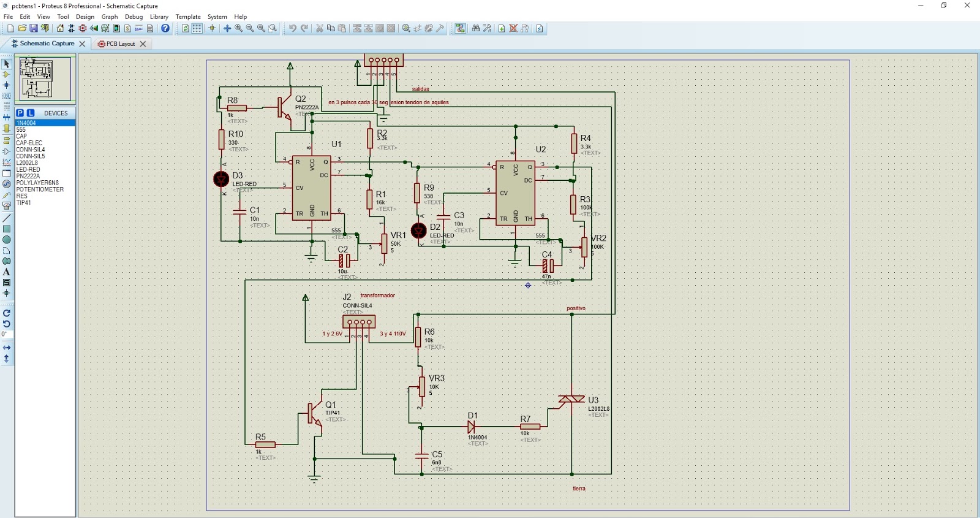Cut selection using the scissors icon
This screenshot has width=980, height=518.
[319, 28]
